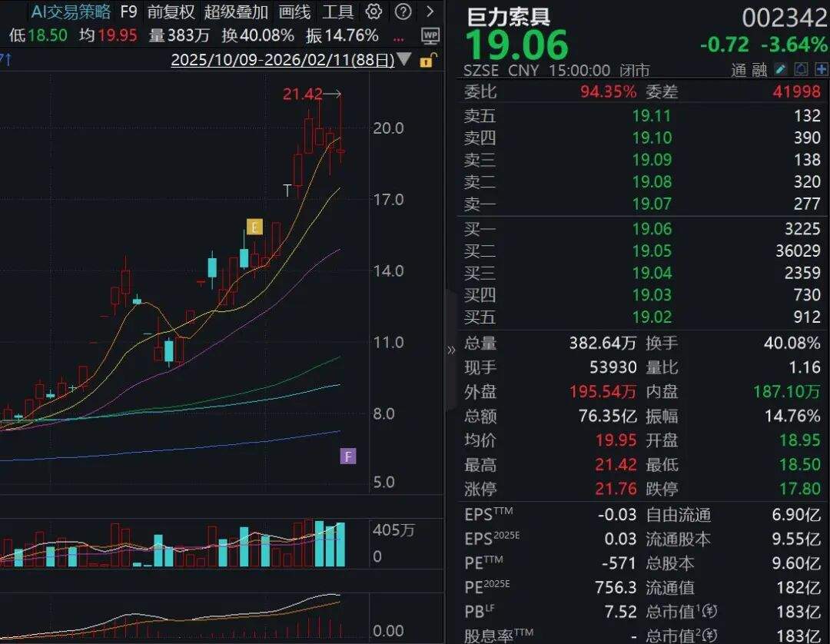
Task: Switch to F9 view
Action: tap(128, 12)
